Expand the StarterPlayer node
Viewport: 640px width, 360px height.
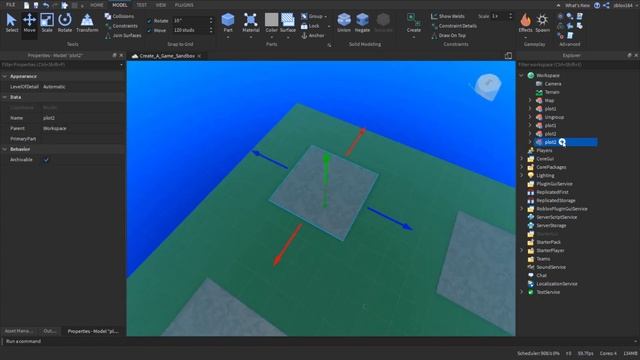[521, 250]
